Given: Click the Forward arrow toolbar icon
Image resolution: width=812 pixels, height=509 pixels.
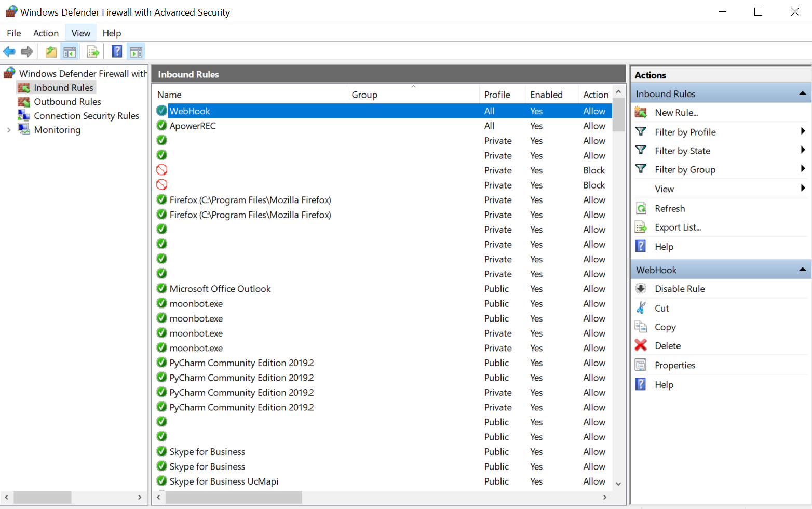Looking at the screenshot, I should (27, 51).
